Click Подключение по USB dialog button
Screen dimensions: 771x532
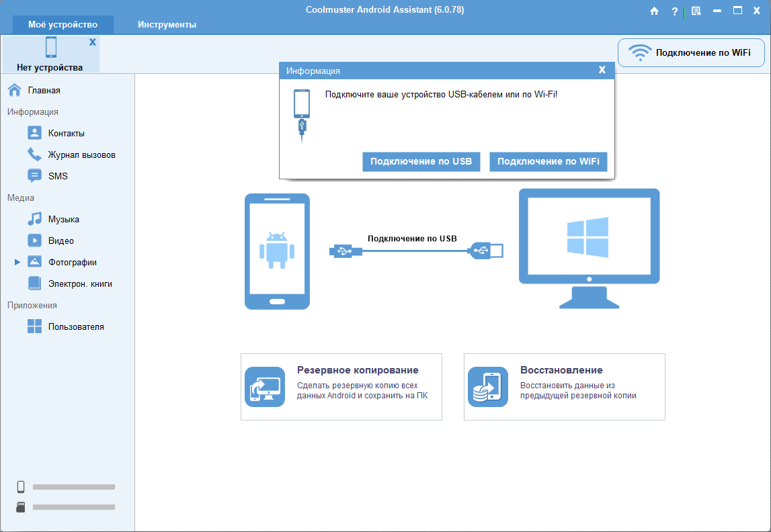[421, 162]
